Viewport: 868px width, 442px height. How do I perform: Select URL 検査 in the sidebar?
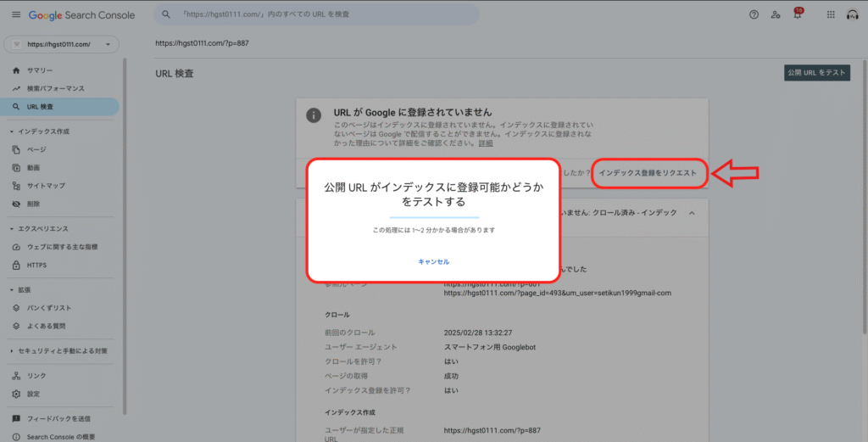pyautogui.click(x=59, y=106)
